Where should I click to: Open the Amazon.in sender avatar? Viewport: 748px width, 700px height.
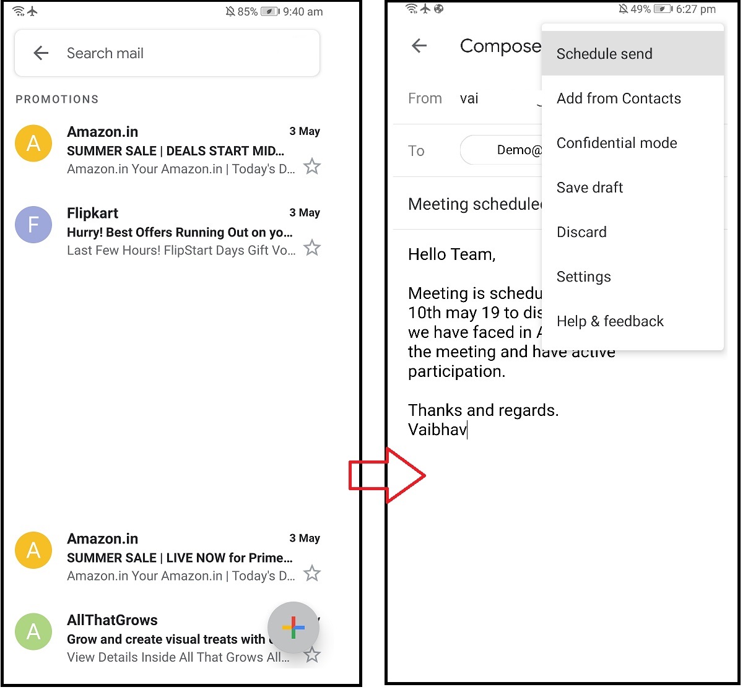click(33, 143)
